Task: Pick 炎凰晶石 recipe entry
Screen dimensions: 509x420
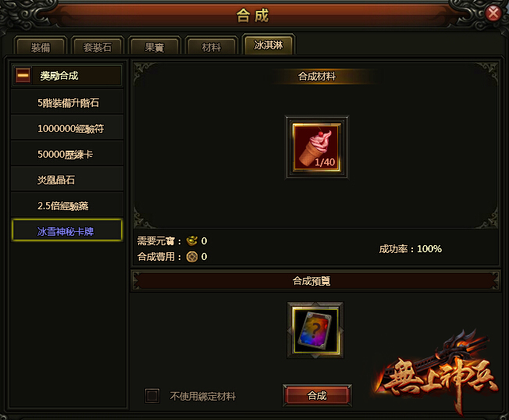Action: point(67,180)
